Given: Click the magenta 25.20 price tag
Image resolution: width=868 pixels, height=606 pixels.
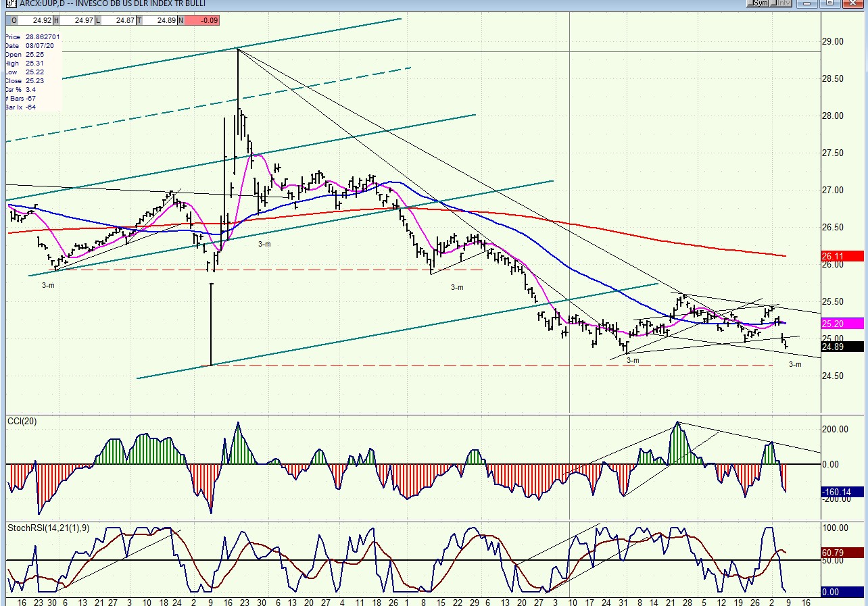Looking at the screenshot, I should (x=842, y=324).
